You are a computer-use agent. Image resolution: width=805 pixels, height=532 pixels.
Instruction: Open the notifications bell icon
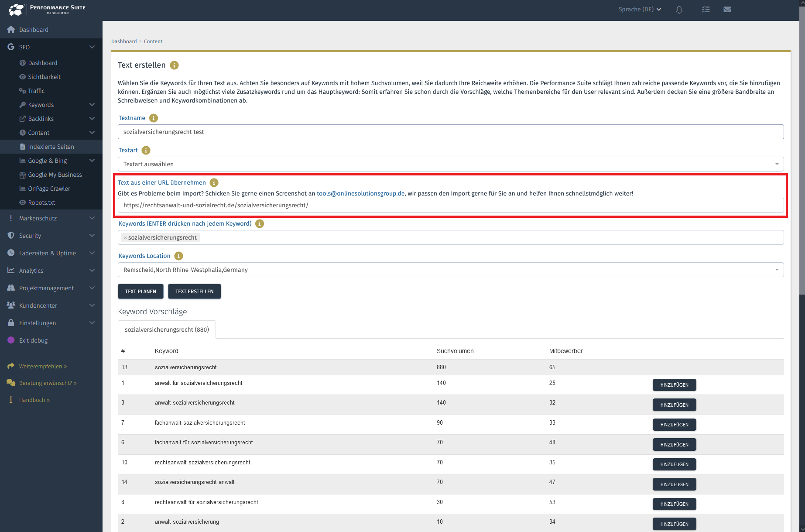679,10
